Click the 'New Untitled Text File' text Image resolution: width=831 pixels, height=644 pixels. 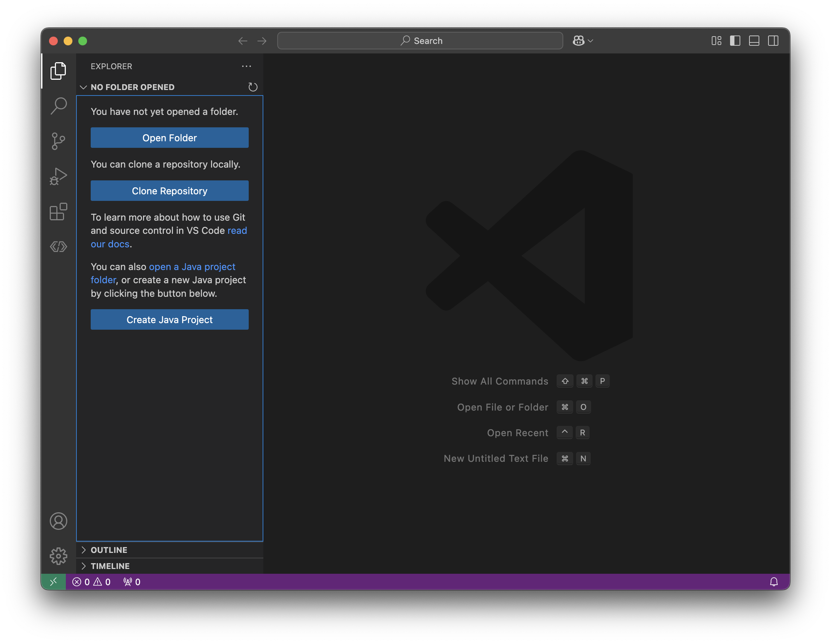pos(496,458)
